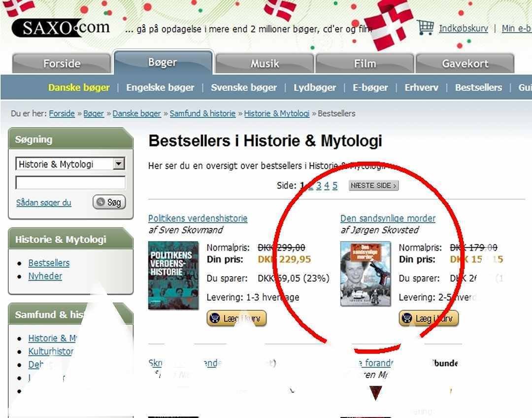Switch to the Musik tab
Viewport: 532px width, 418px height.
pyautogui.click(x=265, y=64)
